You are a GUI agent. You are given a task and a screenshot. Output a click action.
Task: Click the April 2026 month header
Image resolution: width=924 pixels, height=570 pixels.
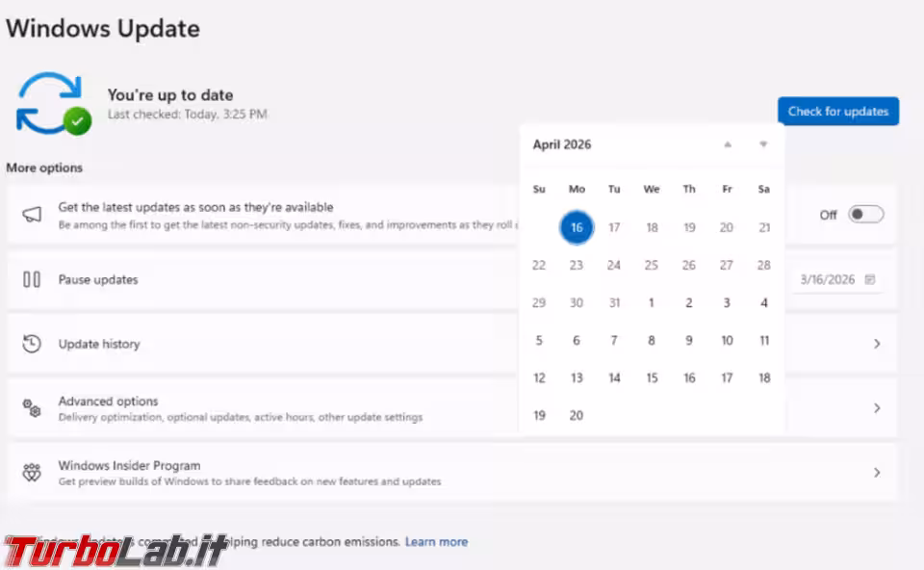(562, 144)
